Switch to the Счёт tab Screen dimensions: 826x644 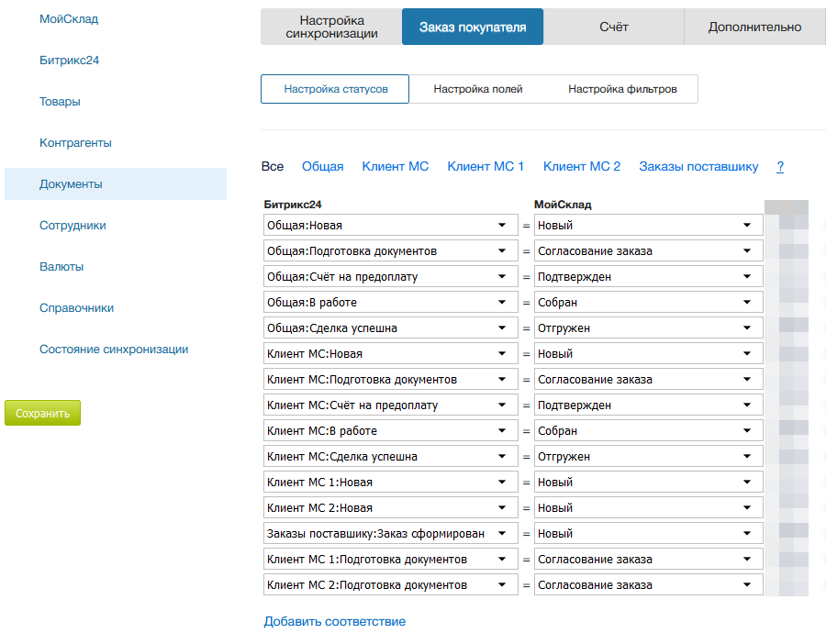click(x=614, y=28)
